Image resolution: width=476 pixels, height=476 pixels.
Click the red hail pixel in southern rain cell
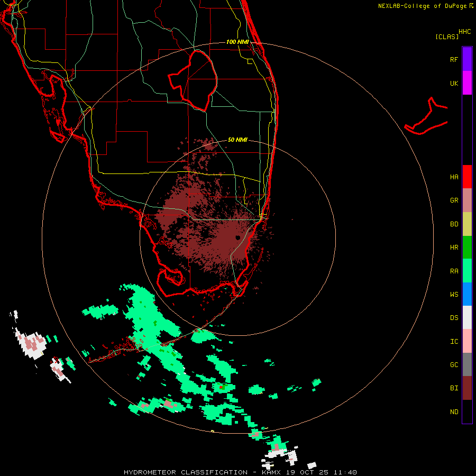(221, 387)
